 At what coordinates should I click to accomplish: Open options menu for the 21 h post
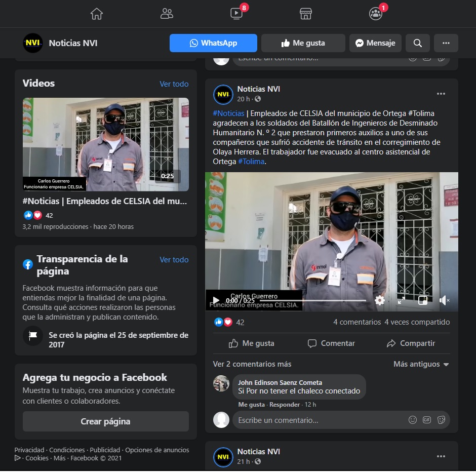pos(441,456)
